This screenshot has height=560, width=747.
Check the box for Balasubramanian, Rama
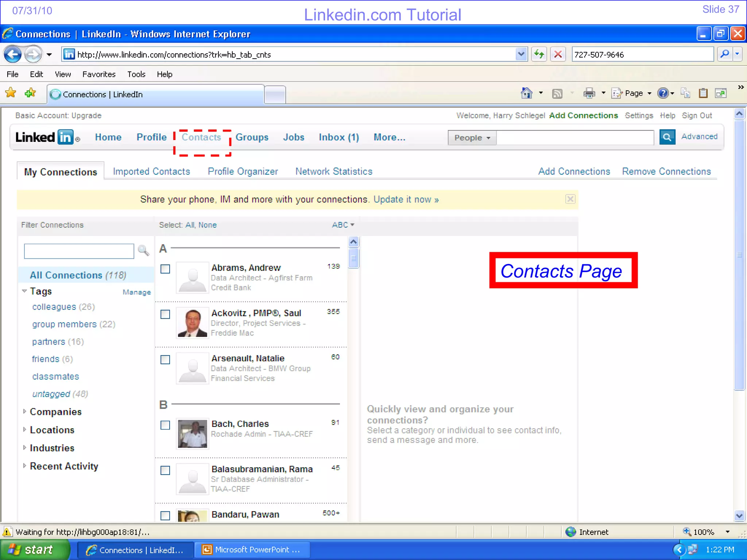(x=165, y=470)
